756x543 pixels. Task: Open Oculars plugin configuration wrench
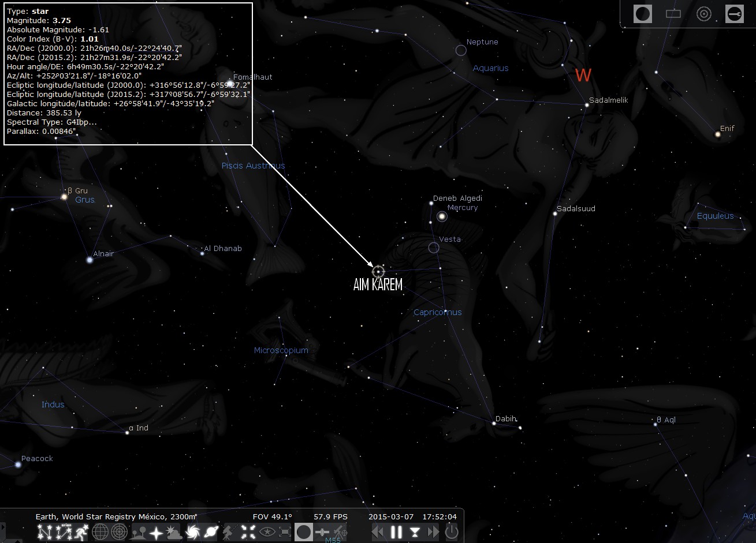click(735, 14)
